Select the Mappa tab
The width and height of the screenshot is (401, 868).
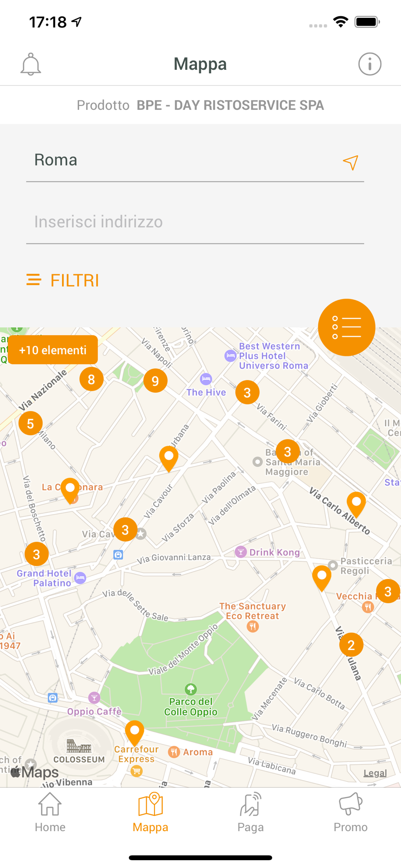click(x=150, y=812)
